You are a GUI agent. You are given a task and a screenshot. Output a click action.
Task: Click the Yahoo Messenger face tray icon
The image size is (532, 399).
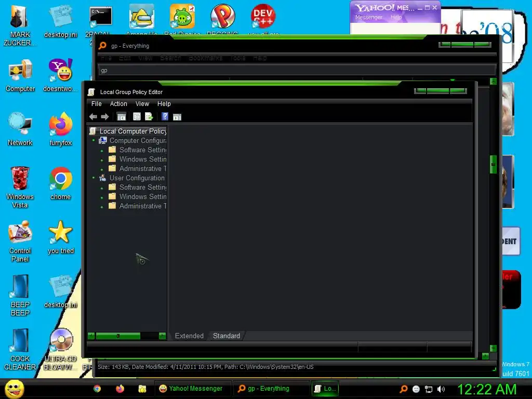(x=416, y=389)
